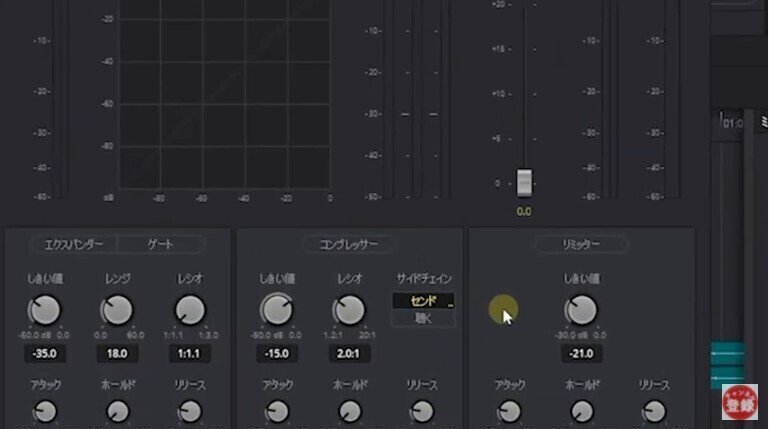Enable the エクスパンダー (Expander) mode button
The height and width of the screenshot is (429, 769).
click(75, 244)
